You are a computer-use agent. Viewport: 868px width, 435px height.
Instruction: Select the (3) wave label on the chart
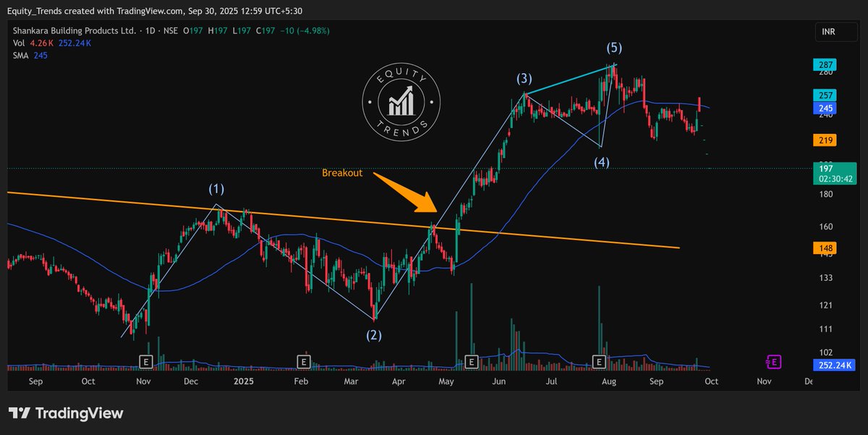click(x=526, y=78)
